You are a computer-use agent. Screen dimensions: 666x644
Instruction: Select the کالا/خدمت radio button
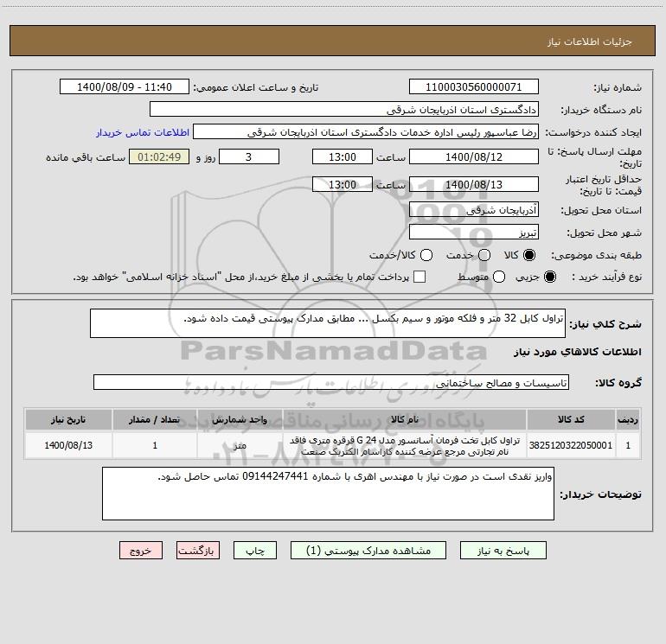click(x=426, y=255)
